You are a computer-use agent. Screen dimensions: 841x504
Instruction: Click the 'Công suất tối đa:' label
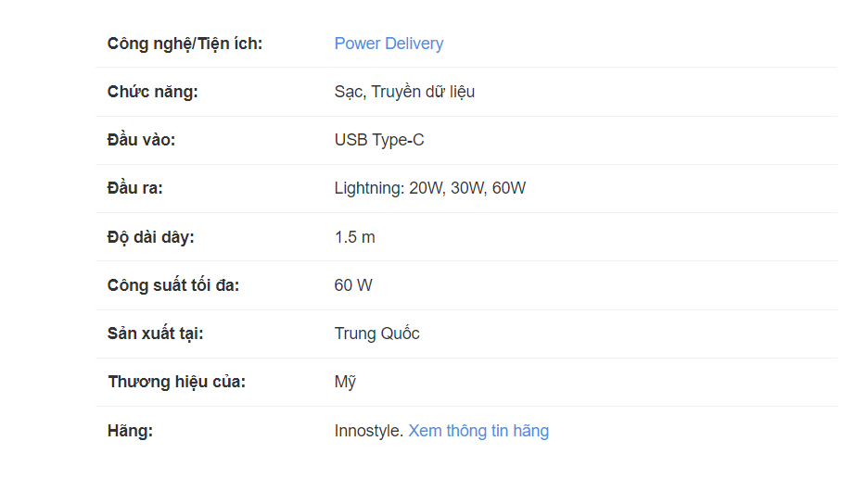pos(173,285)
